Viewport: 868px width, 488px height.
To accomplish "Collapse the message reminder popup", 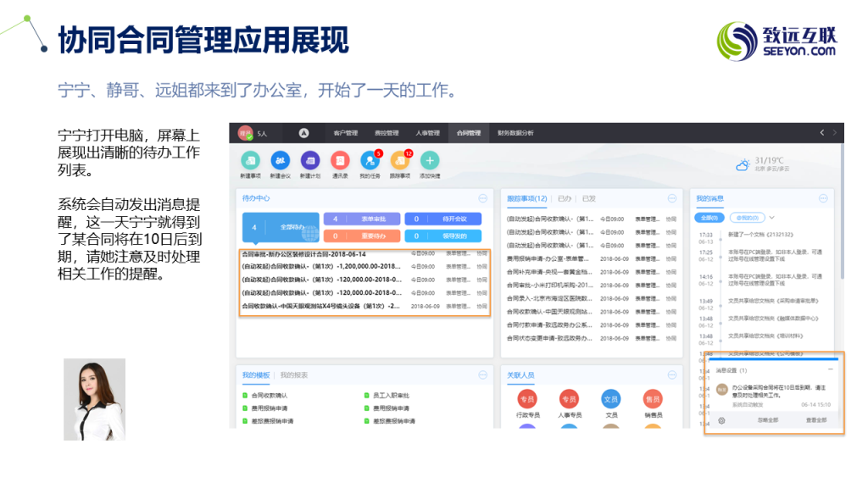I will pyautogui.click(x=830, y=369).
